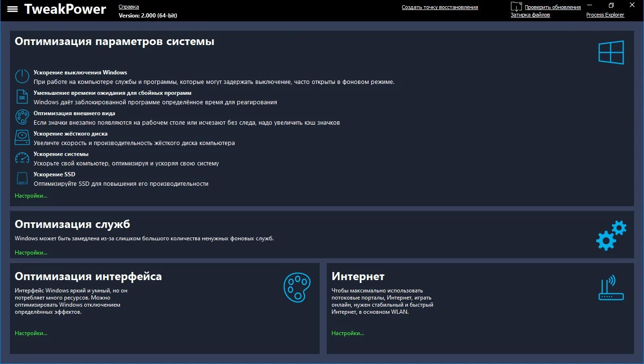
Task: Open Настройки under Оптимизация служб
Action: (31, 252)
